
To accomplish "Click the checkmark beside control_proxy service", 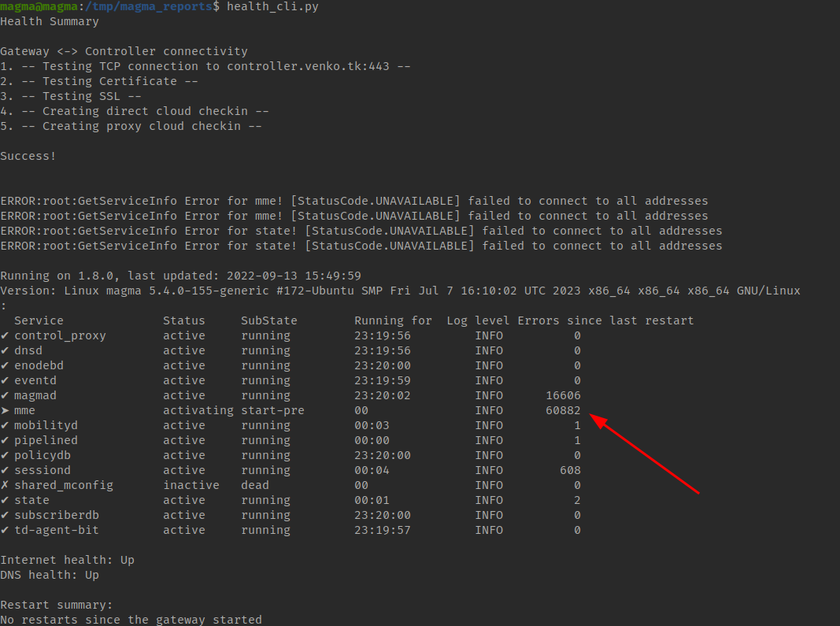I will click(x=6, y=335).
